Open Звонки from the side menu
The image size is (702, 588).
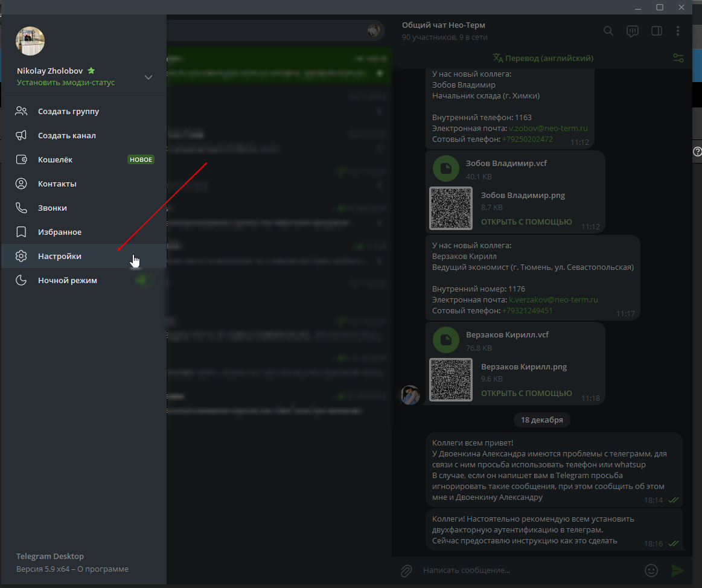click(x=84, y=208)
